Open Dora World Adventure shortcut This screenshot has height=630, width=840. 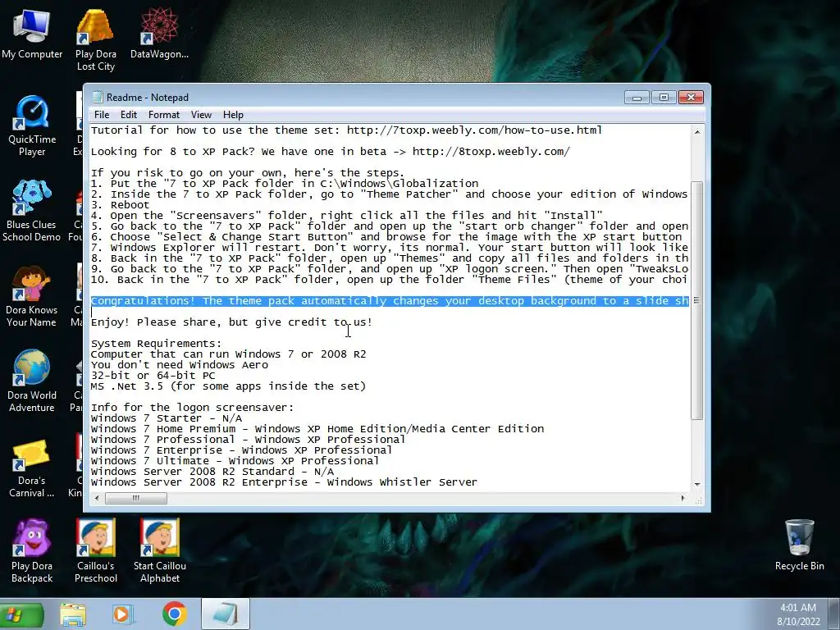pos(32,381)
